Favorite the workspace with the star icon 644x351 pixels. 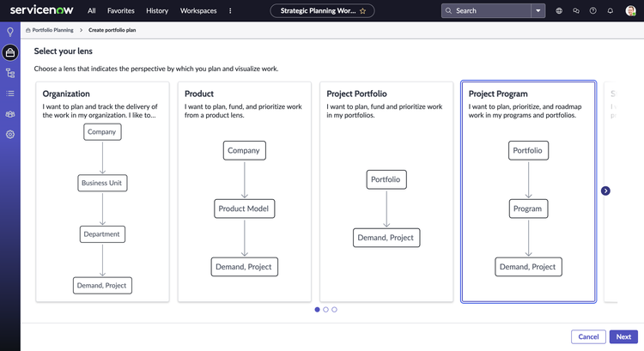(x=362, y=11)
